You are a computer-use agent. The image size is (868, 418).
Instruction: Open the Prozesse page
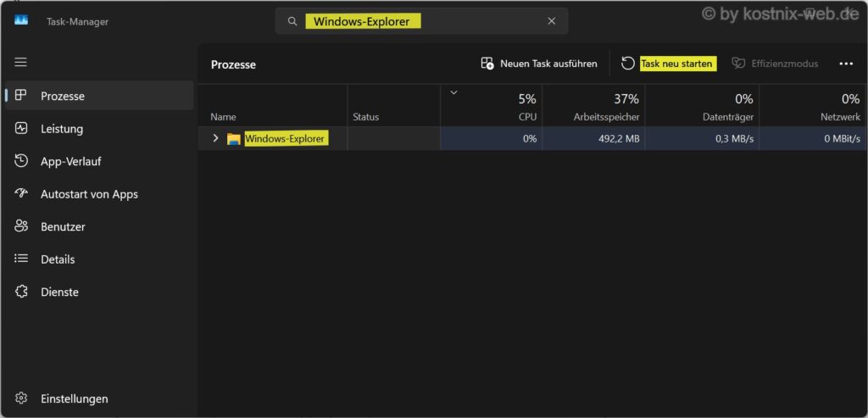tap(100, 96)
